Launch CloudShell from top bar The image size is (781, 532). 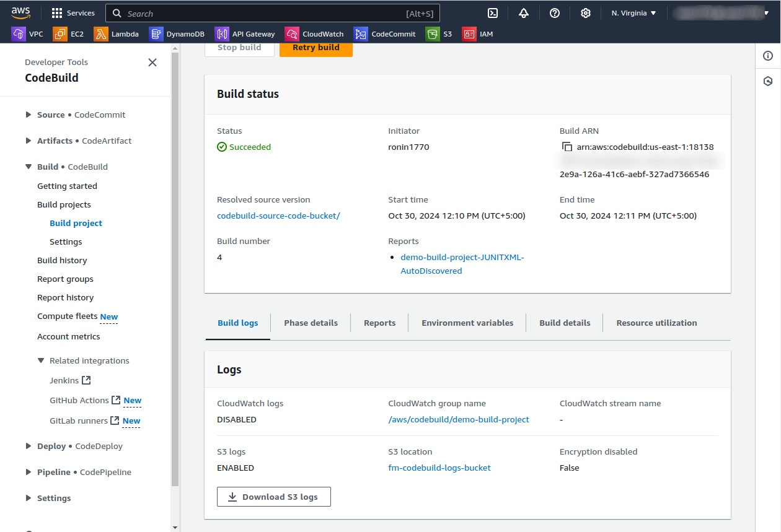[x=493, y=13]
